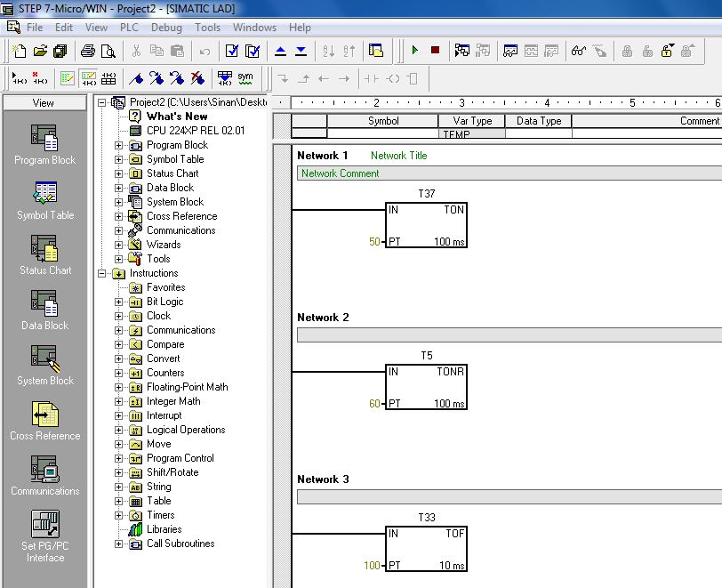Insert a contact with the contact toolbar icon

pyautogui.click(x=371, y=79)
